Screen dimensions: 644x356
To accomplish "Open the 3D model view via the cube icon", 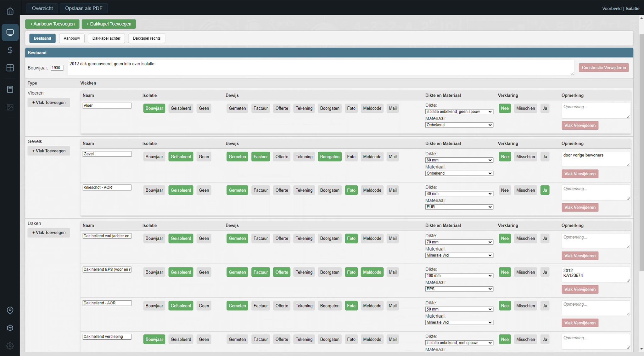I will (10, 328).
